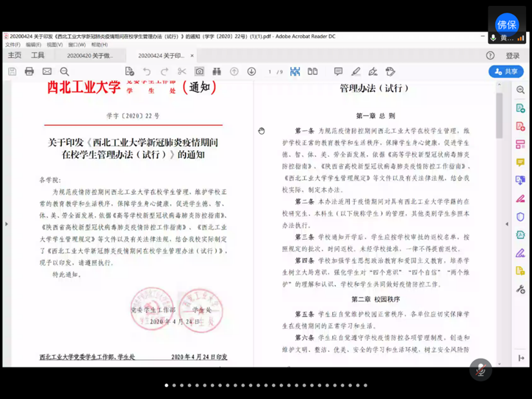532x399 pixels.
Task: Open the 文件(F) menu
Action: [x=12, y=45]
